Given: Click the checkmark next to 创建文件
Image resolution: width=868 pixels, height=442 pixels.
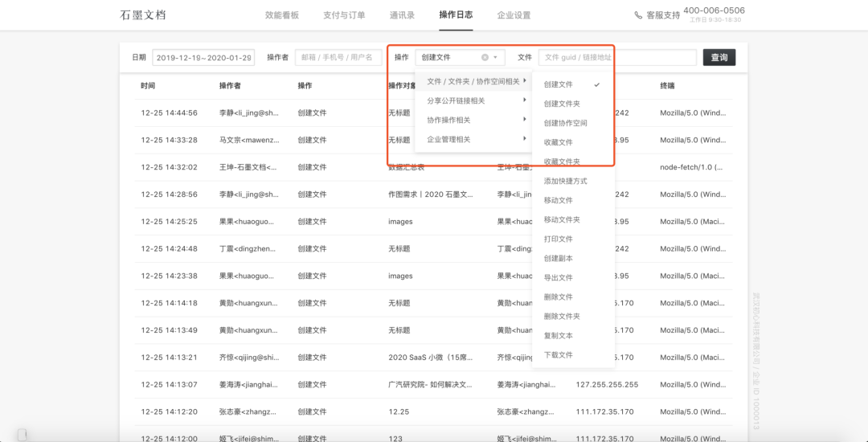Looking at the screenshot, I should click(x=596, y=84).
